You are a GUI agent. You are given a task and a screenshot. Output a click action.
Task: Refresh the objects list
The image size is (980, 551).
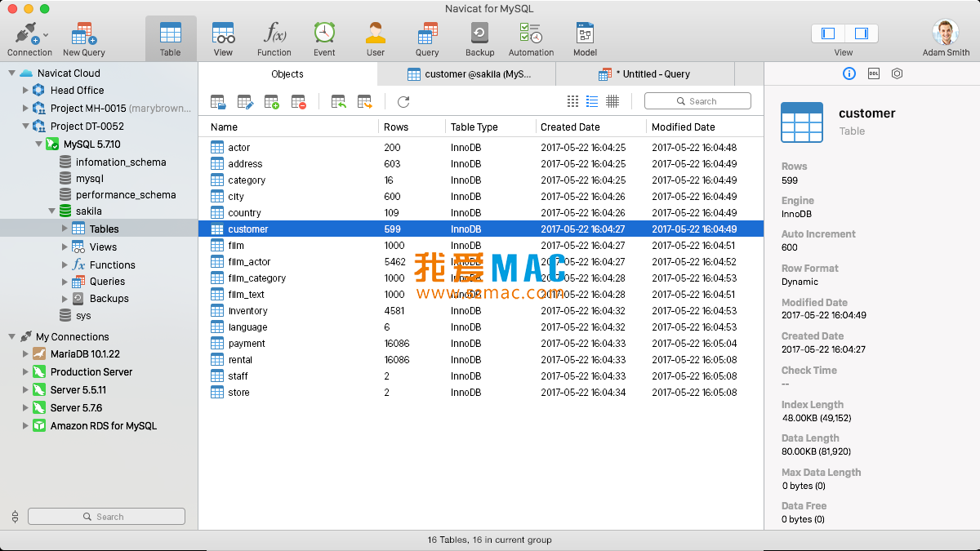pyautogui.click(x=403, y=102)
